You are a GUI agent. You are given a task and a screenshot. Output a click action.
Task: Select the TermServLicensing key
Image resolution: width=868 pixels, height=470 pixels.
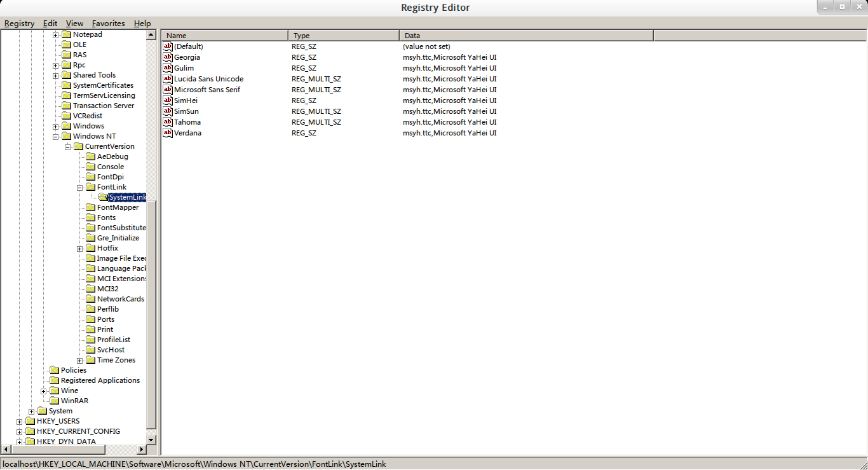pos(104,95)
